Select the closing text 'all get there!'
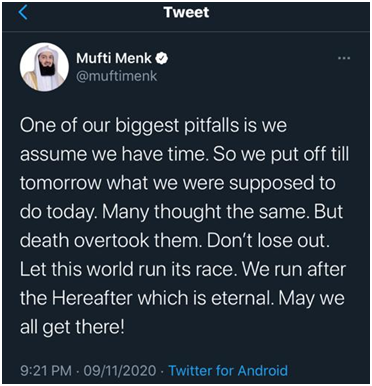Screen dimensions: 372x386 (72, 327)
